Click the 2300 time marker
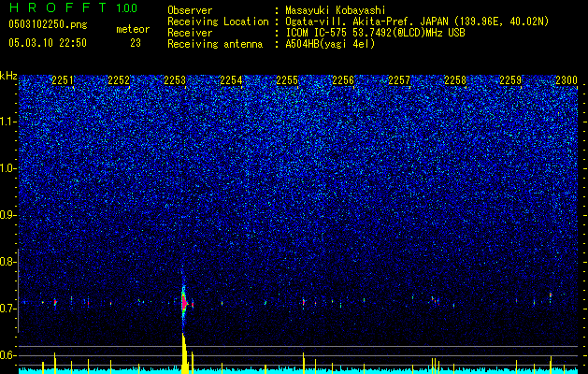The image size is (588, 374). 566,80
